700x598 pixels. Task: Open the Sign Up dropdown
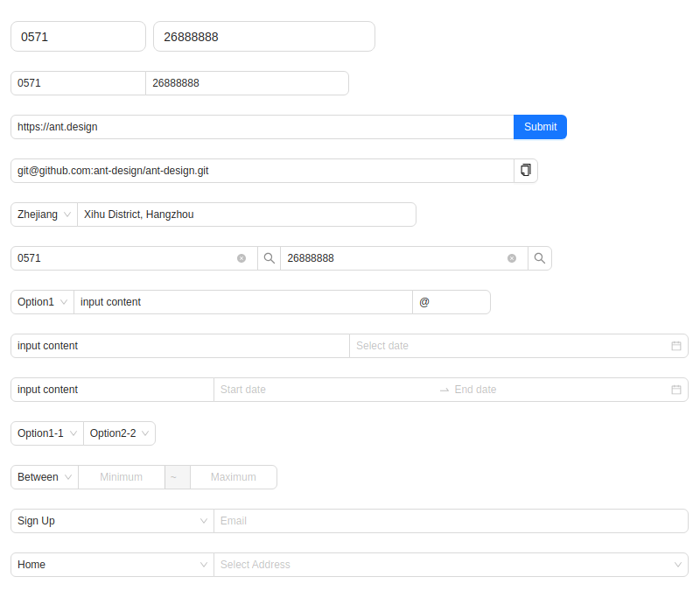click(x=111, y=521)
